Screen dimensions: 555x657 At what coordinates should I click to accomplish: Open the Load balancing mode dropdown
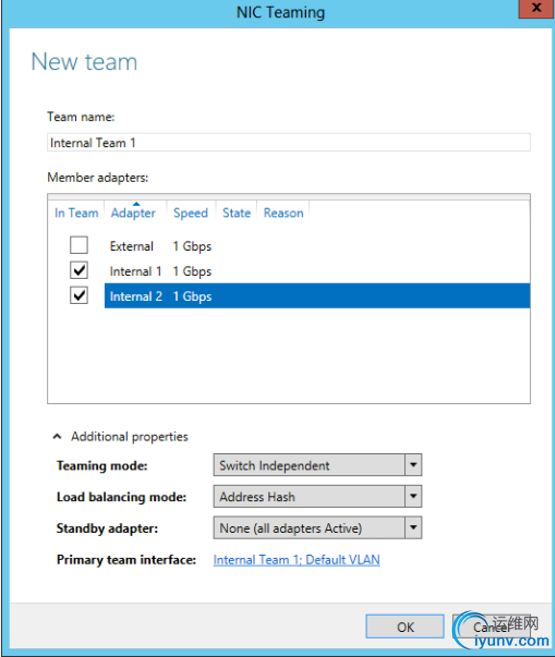point(318,497)
